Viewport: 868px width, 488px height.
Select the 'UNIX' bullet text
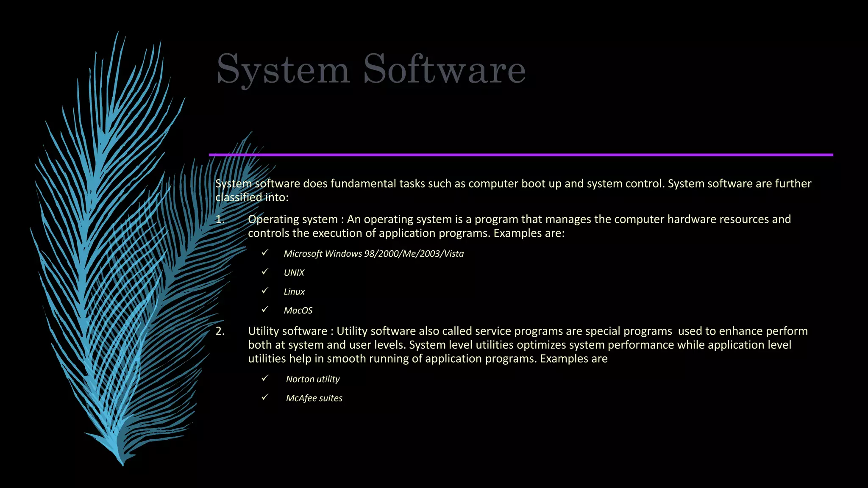(x=294, y=272)
